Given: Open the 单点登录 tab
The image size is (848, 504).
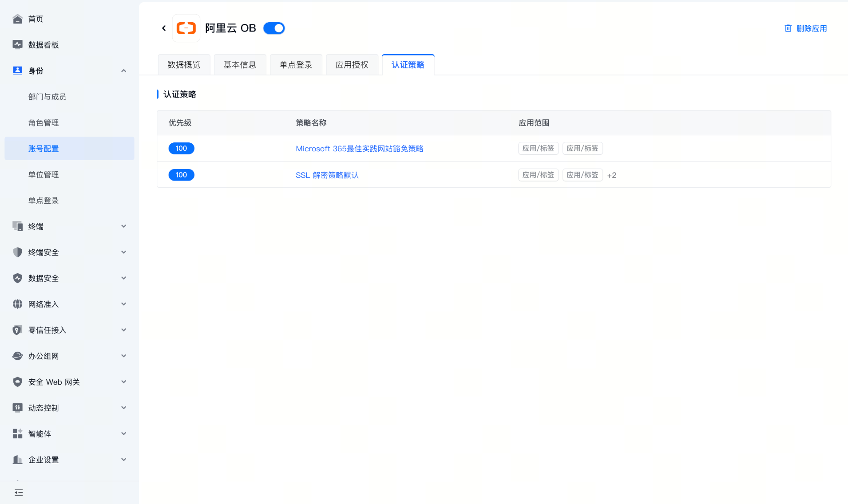Looking at the screenshot, I should pyautogui.click(x=296, y=65).
